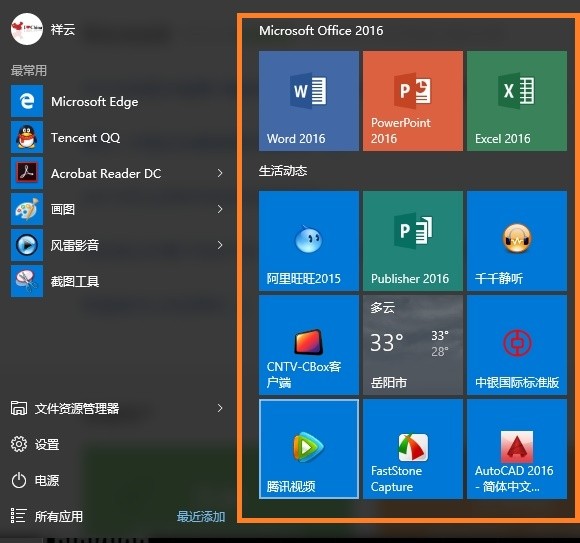This screenshot has width=580, height=543.
Task: Open the Word 2016 tile
Action: (x=308, y=101)
